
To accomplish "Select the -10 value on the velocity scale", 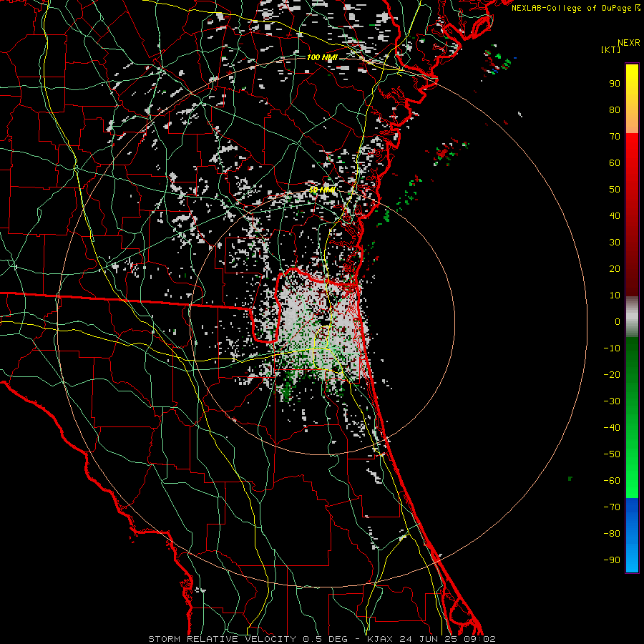I will pyautogui.click(x=612, y=348).
